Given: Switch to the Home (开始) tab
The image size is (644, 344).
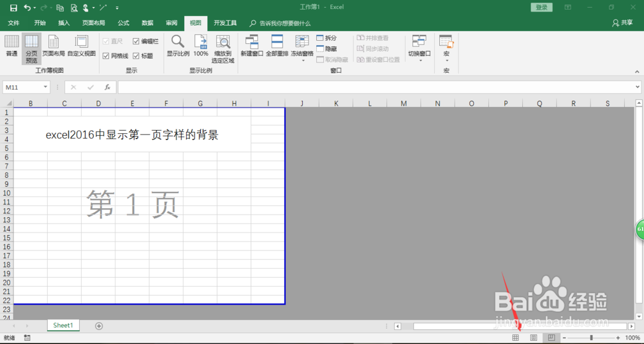Looking at the screenshot, I should click(40, 23).
